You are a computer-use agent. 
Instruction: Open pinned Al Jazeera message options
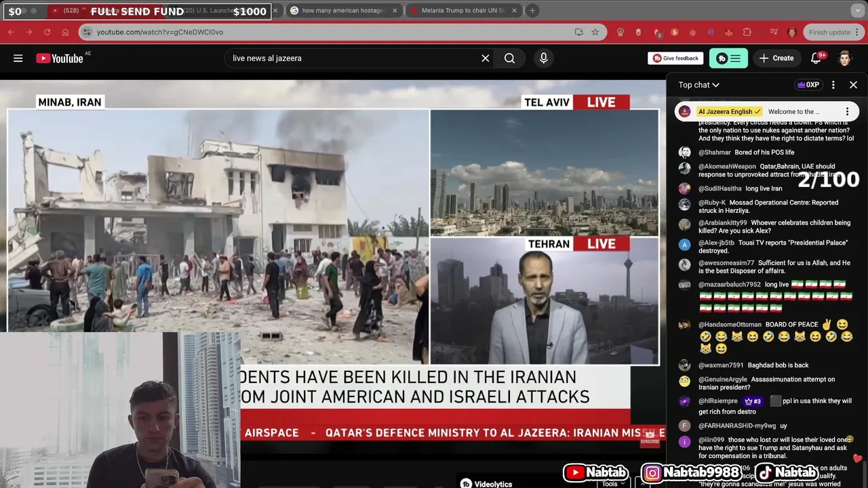[847, 111]
